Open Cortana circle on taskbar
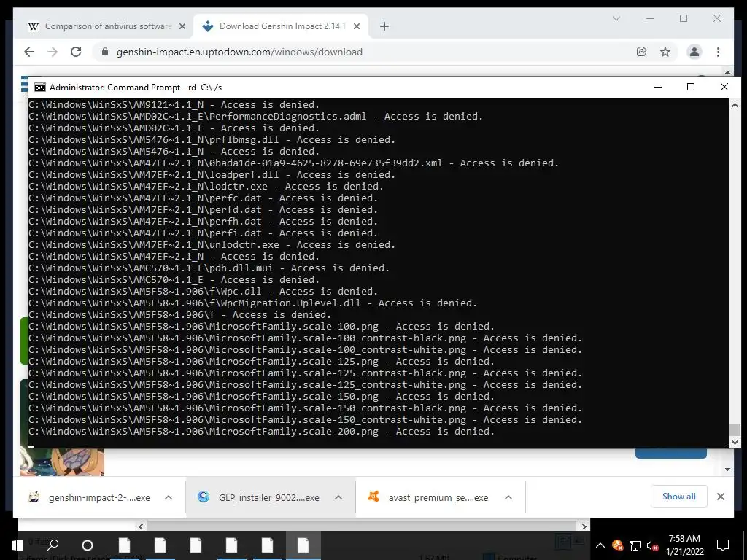Screen dimensions: 747x560 tap(88, 545)
